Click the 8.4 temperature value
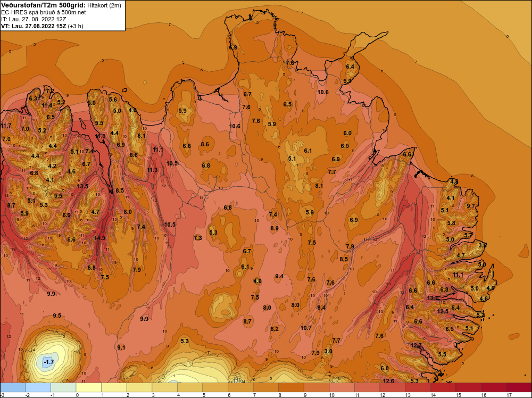This screenshot has width=532, height=398. [x=321, y=308]
